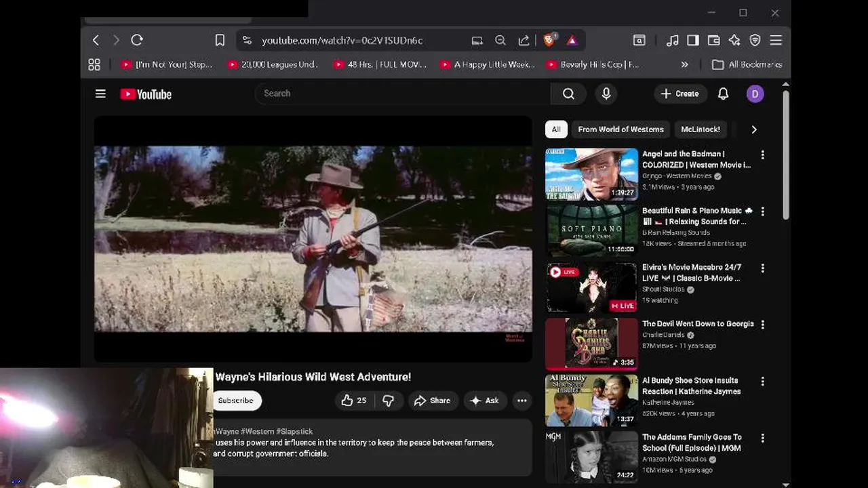Subscribe to the channel
Screen dimensions: 868x488
[235, 401]
